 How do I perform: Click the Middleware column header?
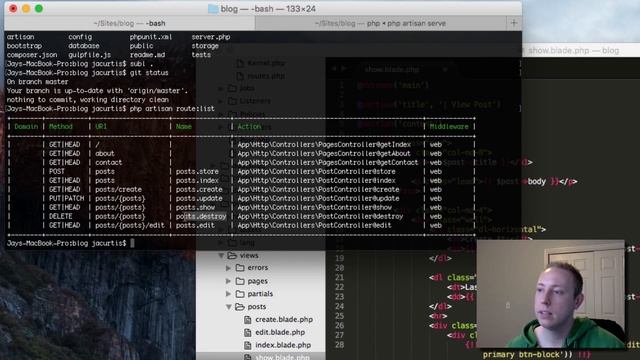click(x=449, y=127)
